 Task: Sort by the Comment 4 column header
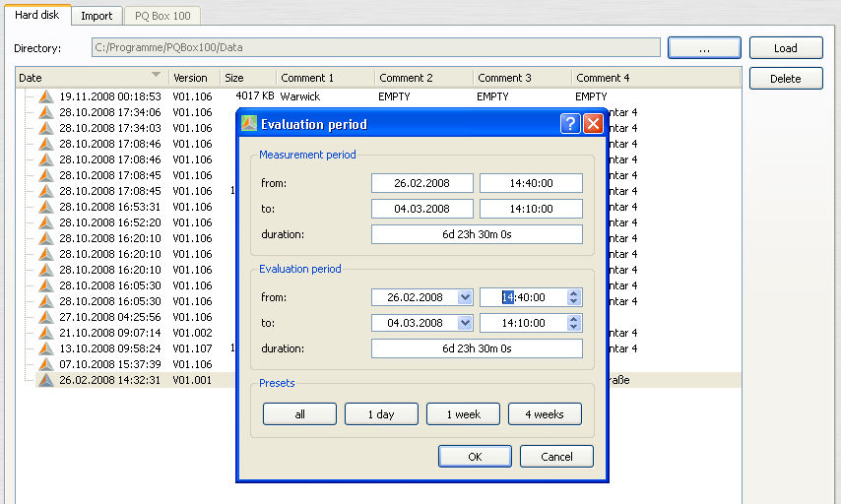point(657,78)
